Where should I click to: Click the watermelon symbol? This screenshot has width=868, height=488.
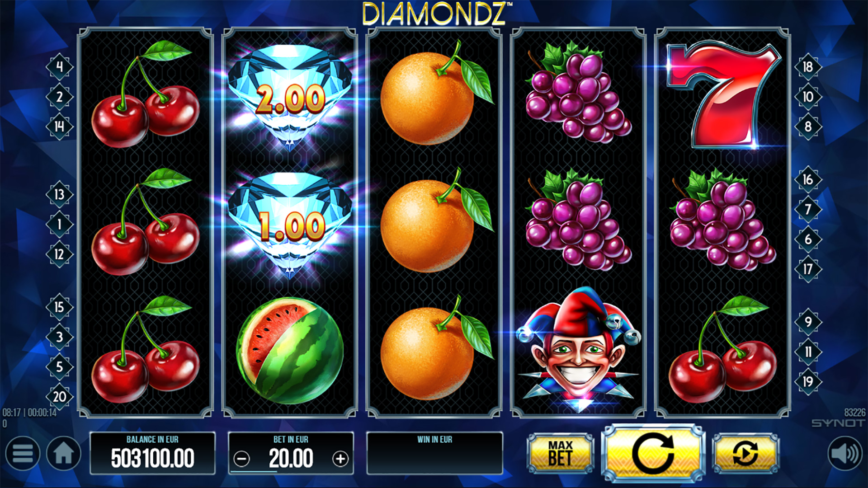point(290,350)
